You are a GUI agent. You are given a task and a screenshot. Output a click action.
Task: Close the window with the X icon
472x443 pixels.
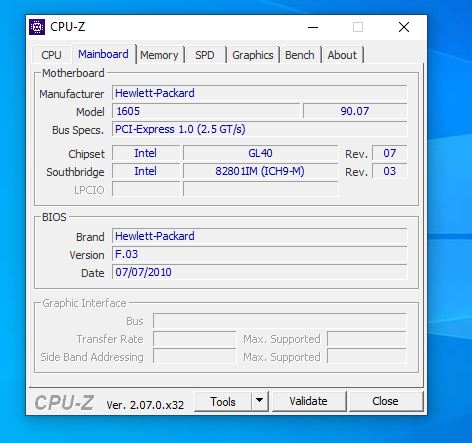coord(404,27)
